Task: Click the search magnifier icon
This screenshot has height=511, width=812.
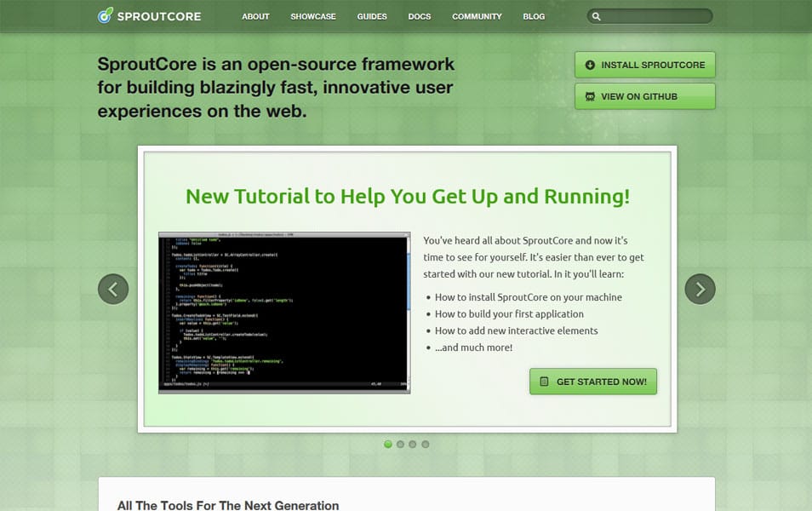Action: pos(596,16)
